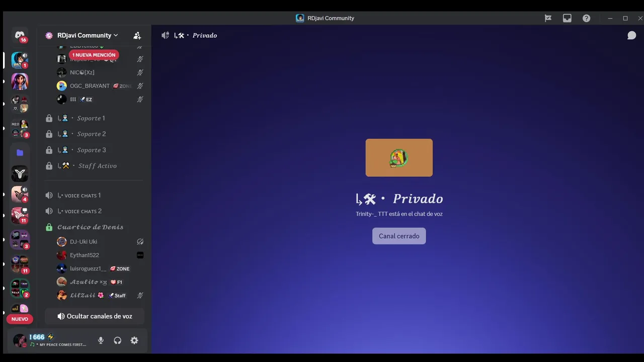Open the RDjavi server icon with speaker badge
Screen dimensions: 644x362
point(20,60)
